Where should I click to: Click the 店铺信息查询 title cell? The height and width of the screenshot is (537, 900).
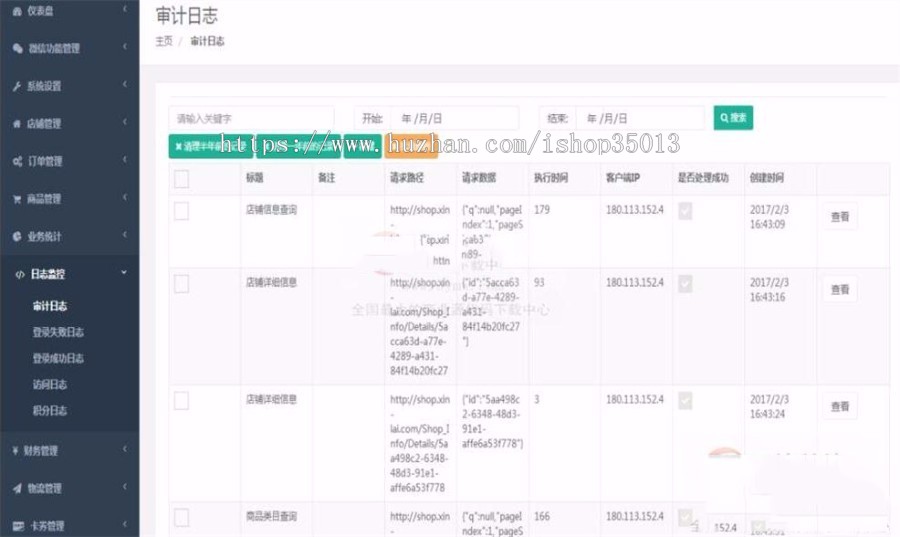[x=271, y=210]
